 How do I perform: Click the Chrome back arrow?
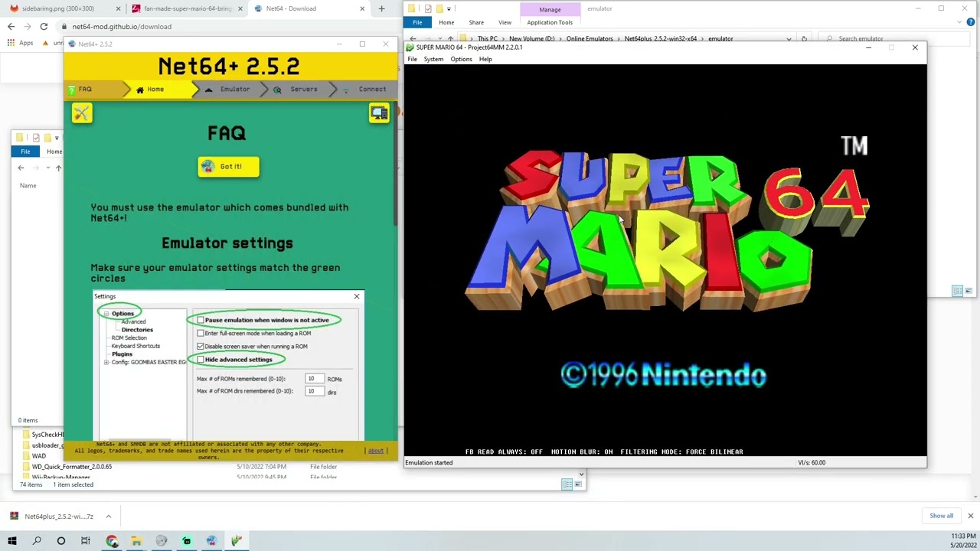11,26
